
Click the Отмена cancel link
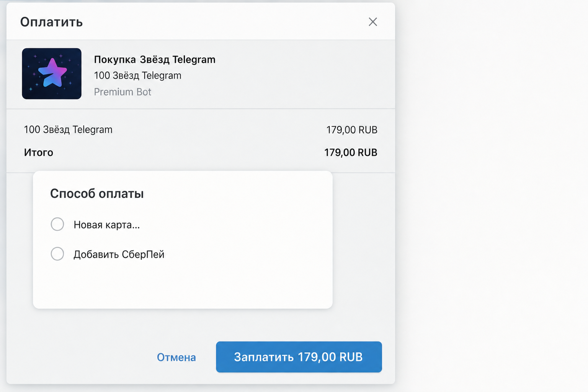176,357
